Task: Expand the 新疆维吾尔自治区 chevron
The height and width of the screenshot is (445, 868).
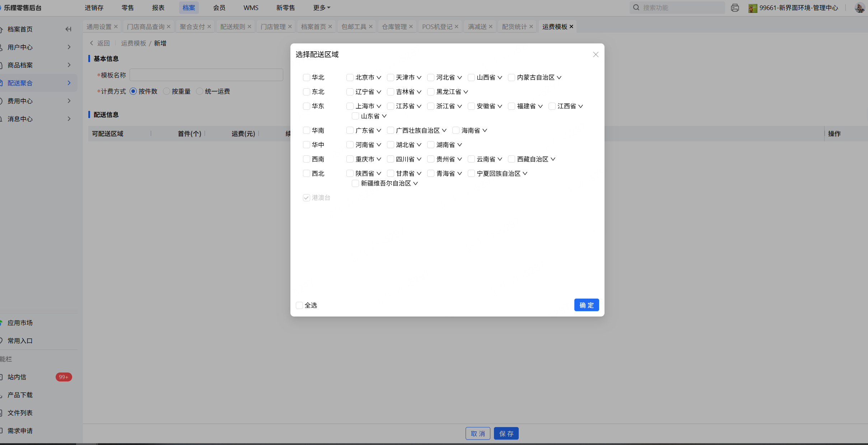Action: pyautogui.click(x=415, y=183)
